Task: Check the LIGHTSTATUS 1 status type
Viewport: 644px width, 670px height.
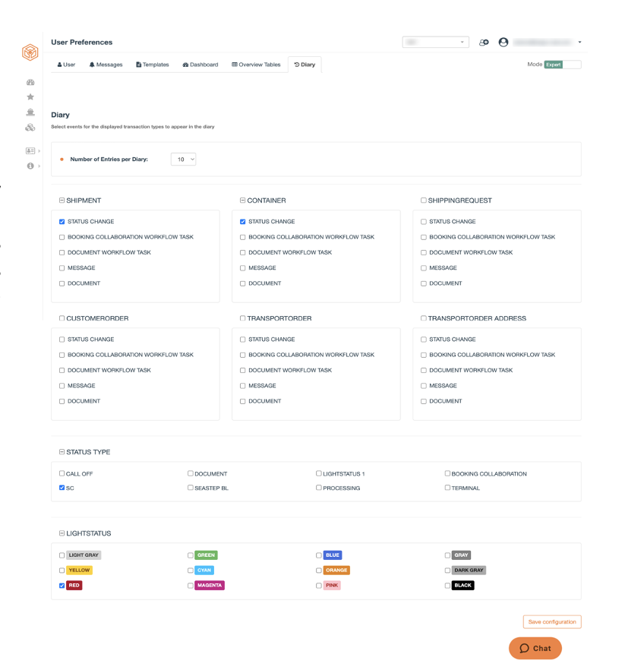Action: (x=319, y=473)
